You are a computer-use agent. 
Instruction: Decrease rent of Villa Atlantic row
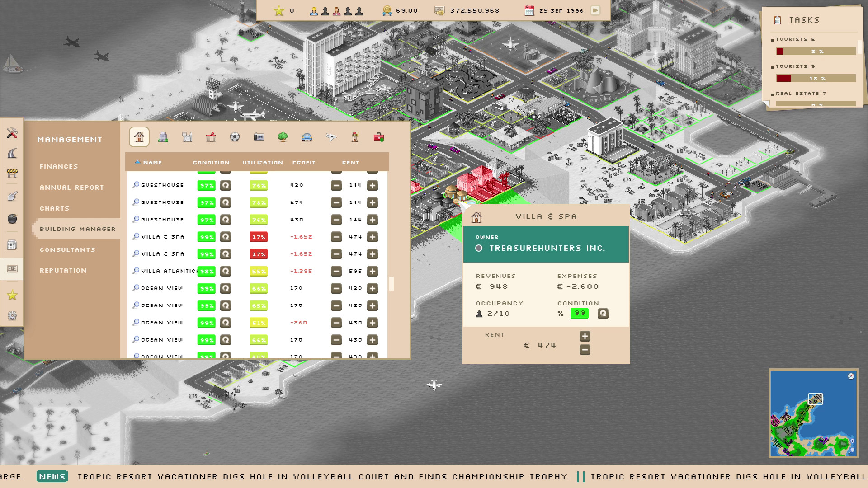point(336,271)
